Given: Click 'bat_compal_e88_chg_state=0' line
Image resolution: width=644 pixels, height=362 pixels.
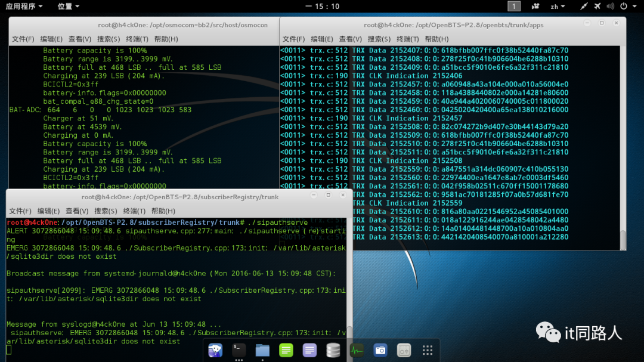Looking at the screenshot, I should tap(98, 101).
